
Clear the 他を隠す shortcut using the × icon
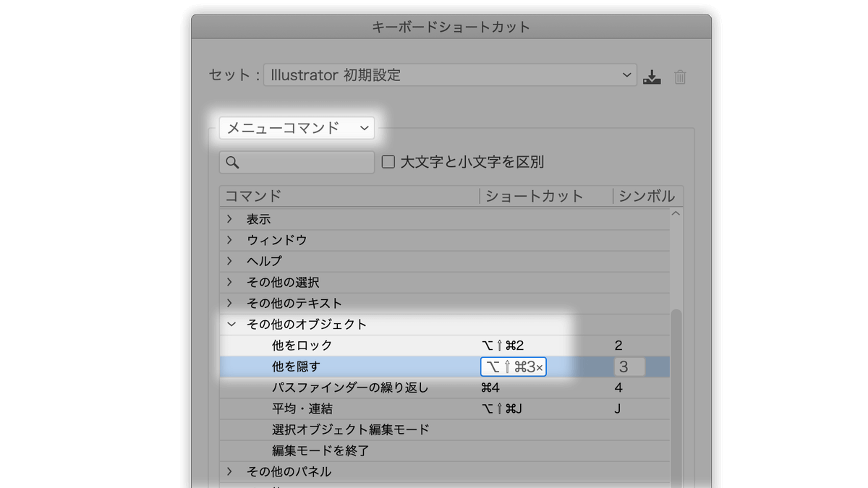(542, 367)
